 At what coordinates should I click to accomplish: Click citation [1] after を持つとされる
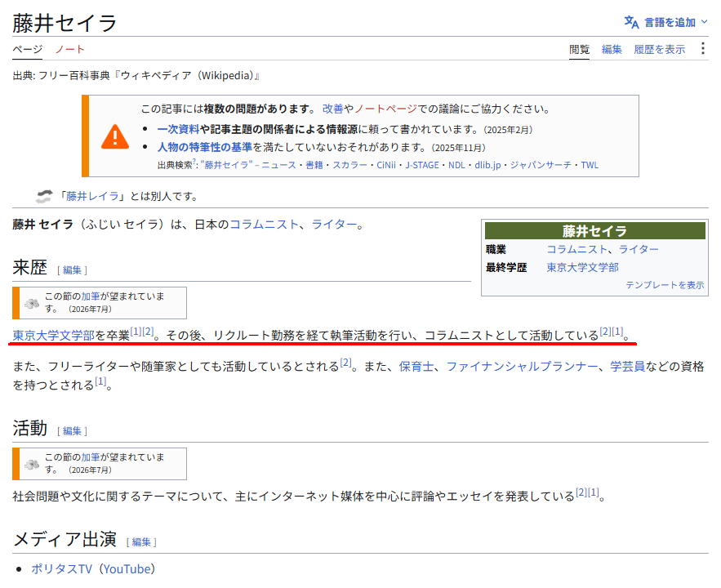100,381
